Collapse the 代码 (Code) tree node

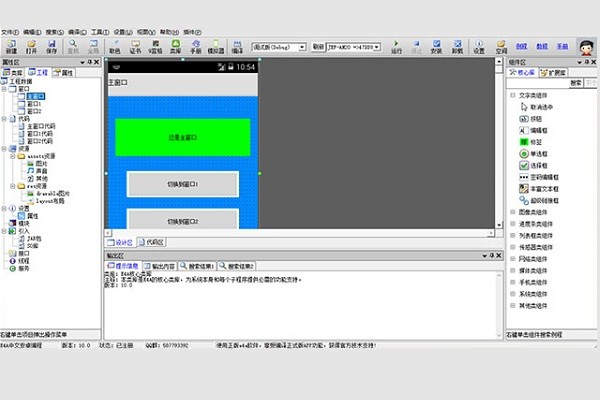[x=5, y=118]
